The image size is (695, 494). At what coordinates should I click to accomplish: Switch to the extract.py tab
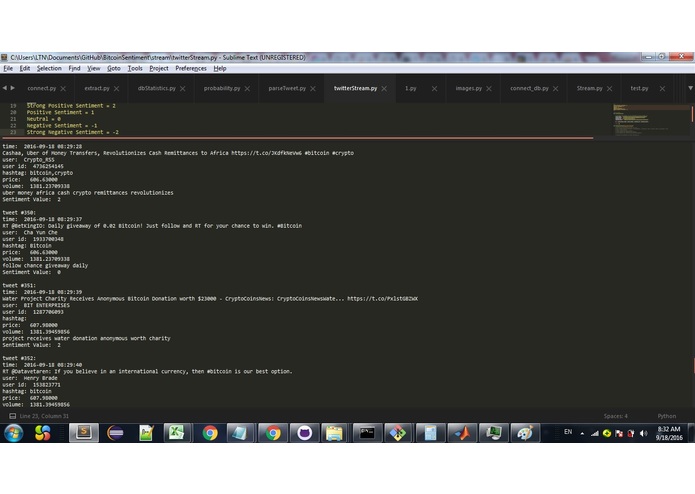tap(97, 88)
